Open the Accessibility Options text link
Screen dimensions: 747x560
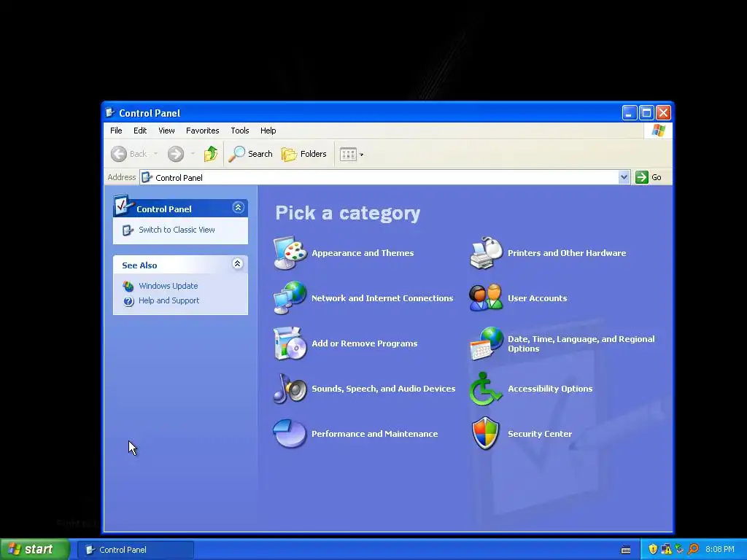click(550, 389)
